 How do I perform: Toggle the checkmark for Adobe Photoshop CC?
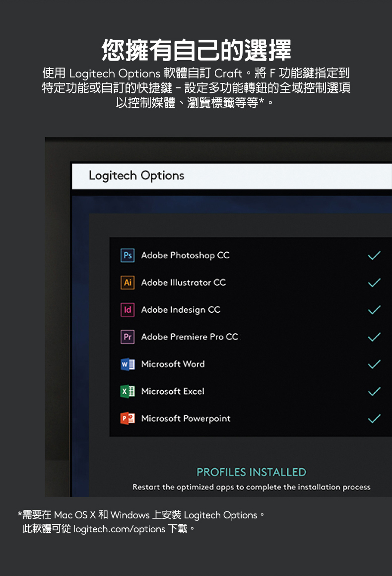click(374, 255)
